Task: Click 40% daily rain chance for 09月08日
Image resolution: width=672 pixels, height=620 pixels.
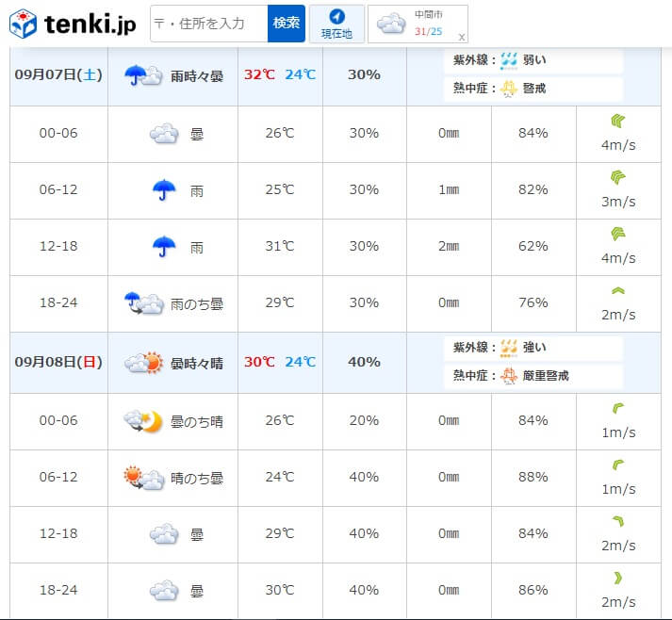Action: point(364,362)
